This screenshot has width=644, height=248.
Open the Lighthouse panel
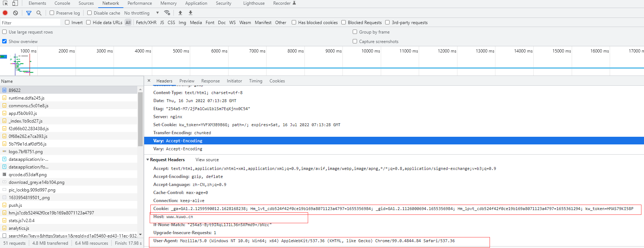[x=254, y=3]
